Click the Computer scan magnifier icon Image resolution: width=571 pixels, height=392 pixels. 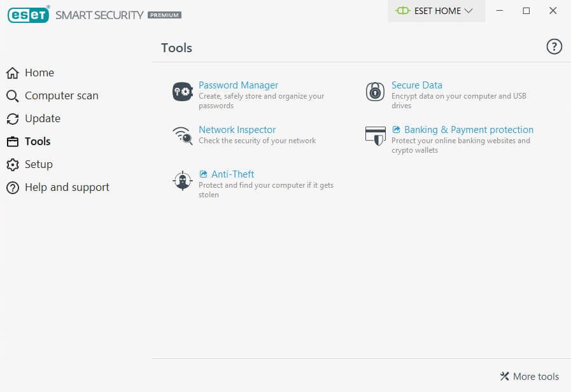12,96
